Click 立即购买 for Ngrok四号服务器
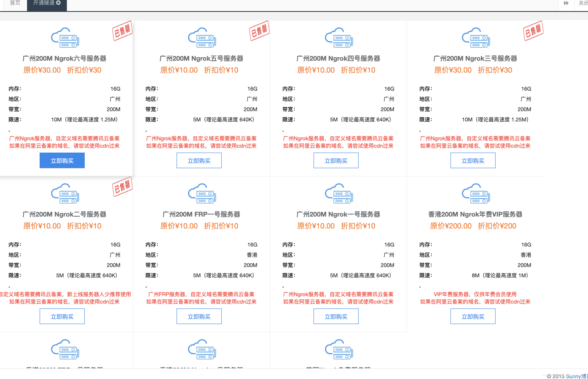The width and height of the screenshot is (588, 379). [x=336, y=160]
